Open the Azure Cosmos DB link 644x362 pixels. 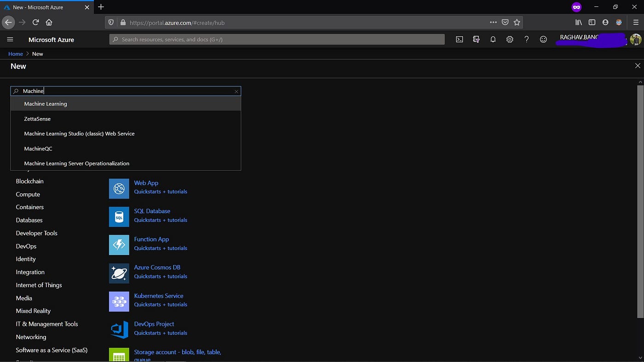pyautogui.click(x=157, y=267)
